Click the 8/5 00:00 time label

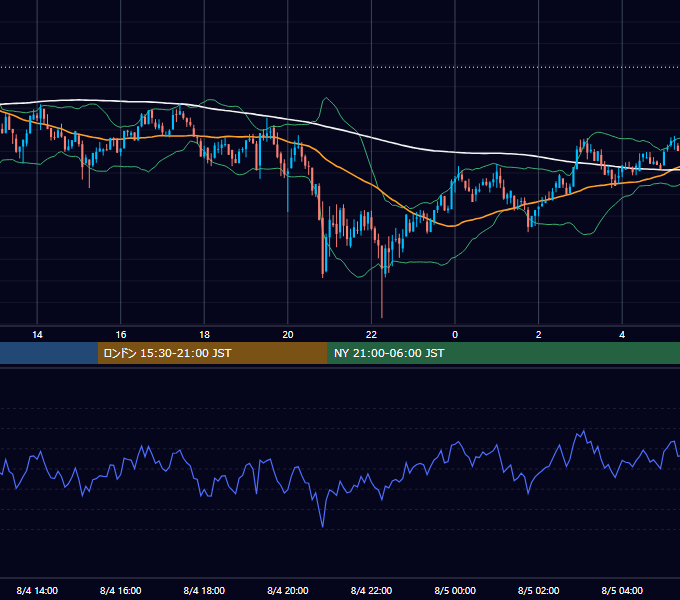point(455,590)
